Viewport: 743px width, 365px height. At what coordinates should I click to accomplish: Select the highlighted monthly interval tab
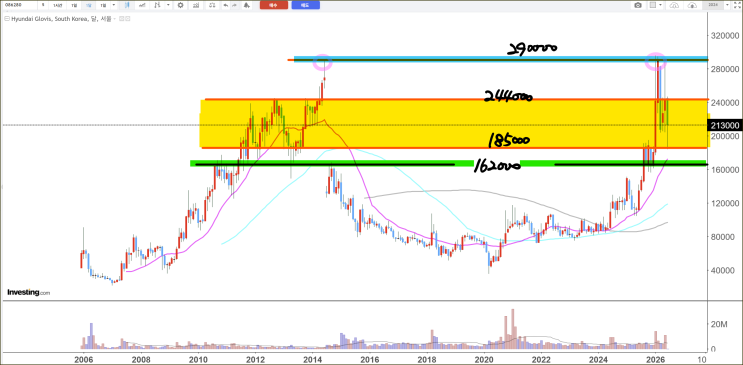[88, 5]
